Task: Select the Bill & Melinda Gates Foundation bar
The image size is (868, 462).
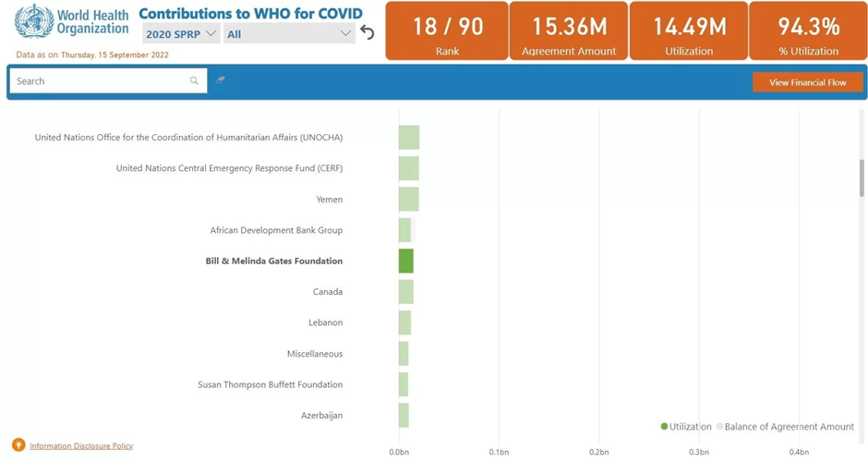Action: pyautogui.click(x=406, y=261)
